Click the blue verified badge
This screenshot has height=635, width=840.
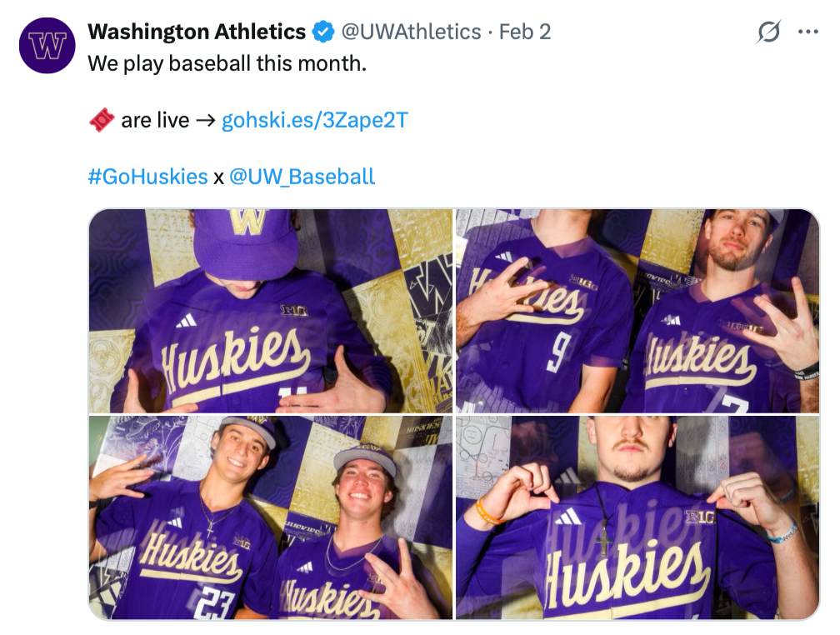pos(322,32)
